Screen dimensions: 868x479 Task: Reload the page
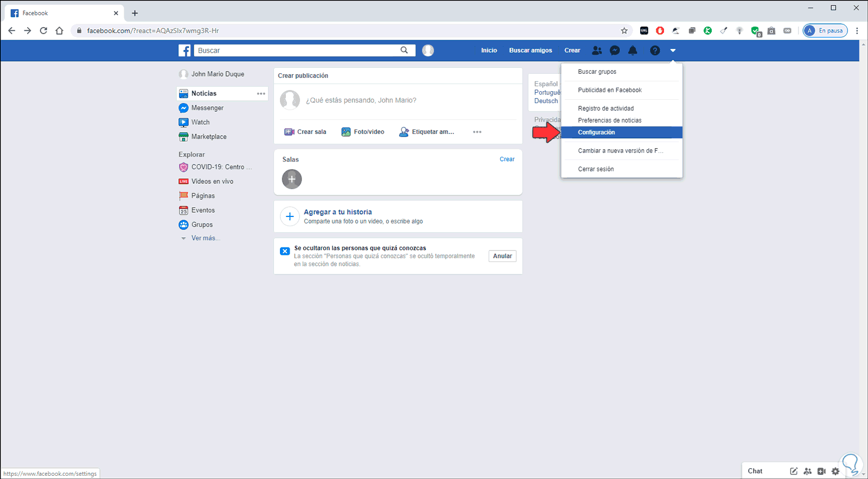43,30
